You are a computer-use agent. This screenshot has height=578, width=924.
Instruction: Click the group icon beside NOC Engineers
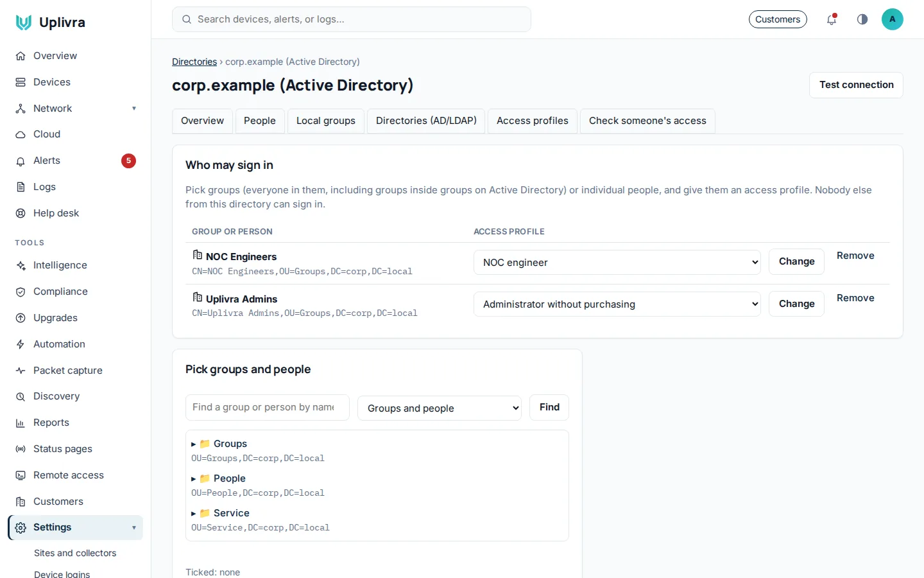click(198, 255)
